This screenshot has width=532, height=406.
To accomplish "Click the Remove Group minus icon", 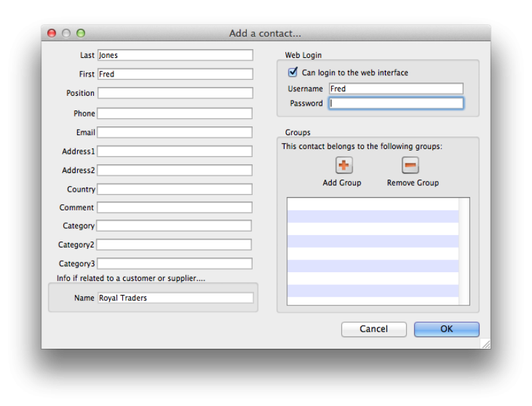I will (410, 165).
